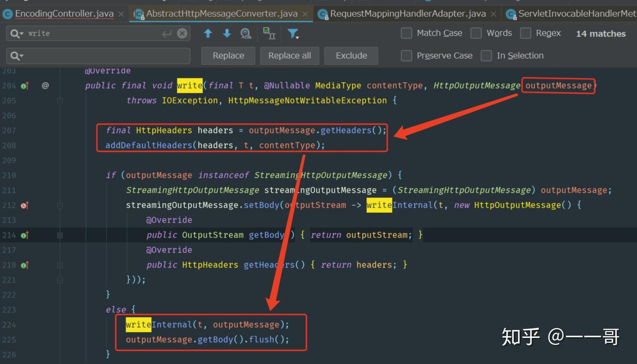The height and width of the screenshot is (364, 637).
Task: Enable the Match Case checkbox
Action: 406,33
